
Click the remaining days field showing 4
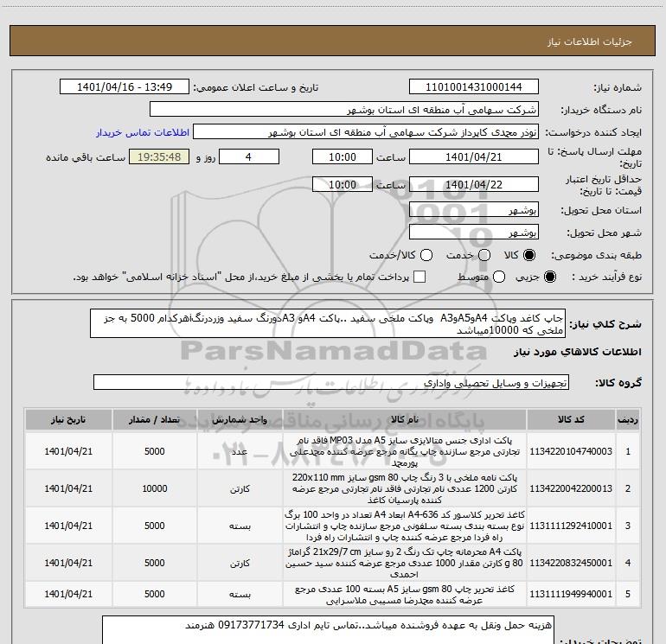[249, 157]
